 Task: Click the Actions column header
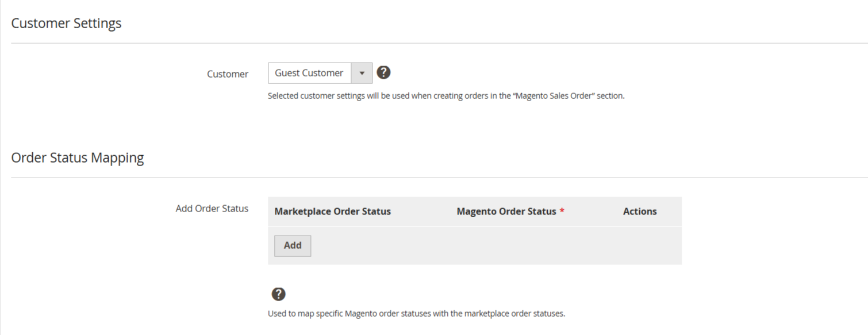click(639, 211)
